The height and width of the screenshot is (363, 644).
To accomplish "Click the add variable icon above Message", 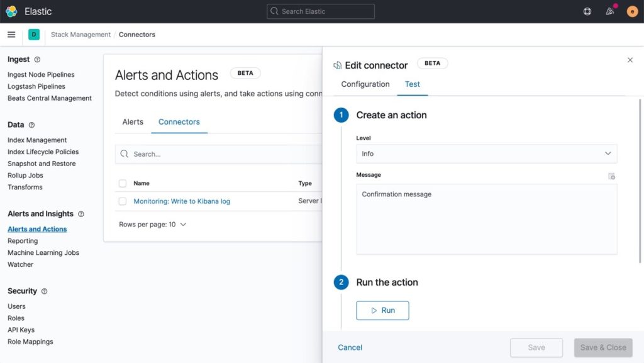I will coord(611,176).
